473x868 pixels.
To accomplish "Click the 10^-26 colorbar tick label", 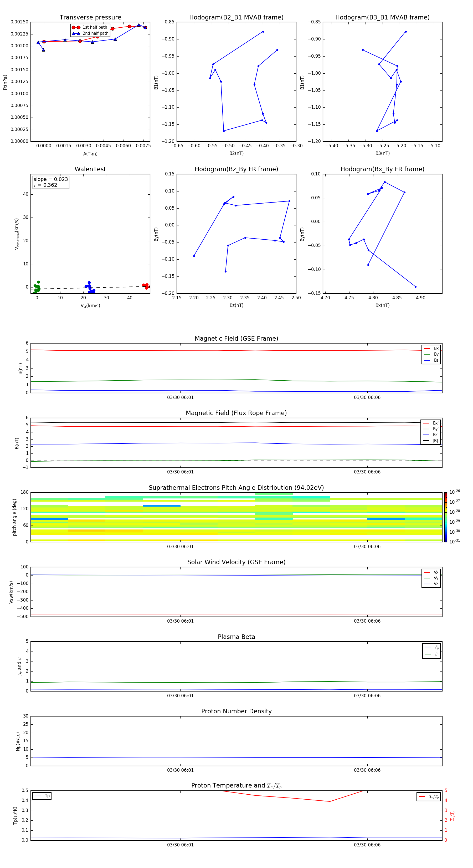I will tap(455, 492).
